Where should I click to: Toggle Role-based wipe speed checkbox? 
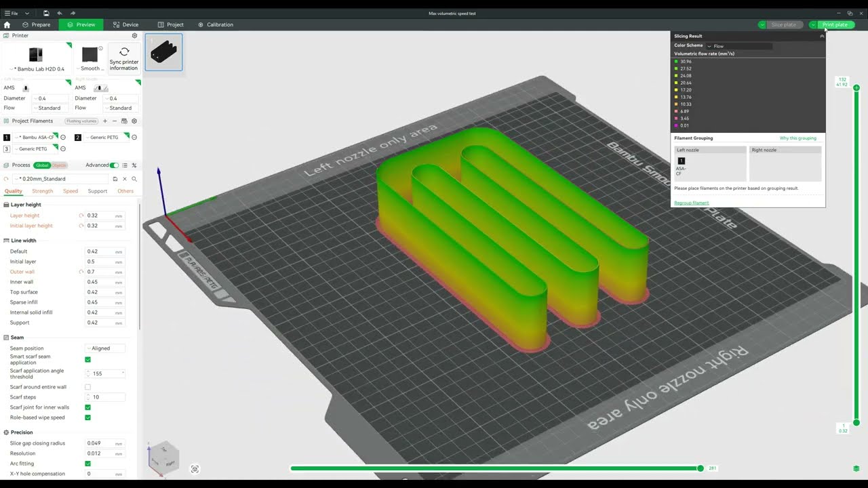(87, 418)
